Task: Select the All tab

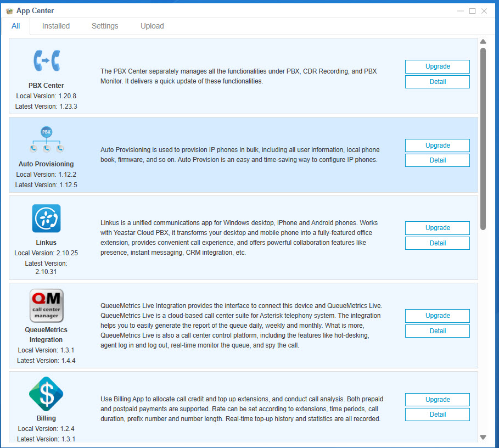Action: [x=15, y=26]
